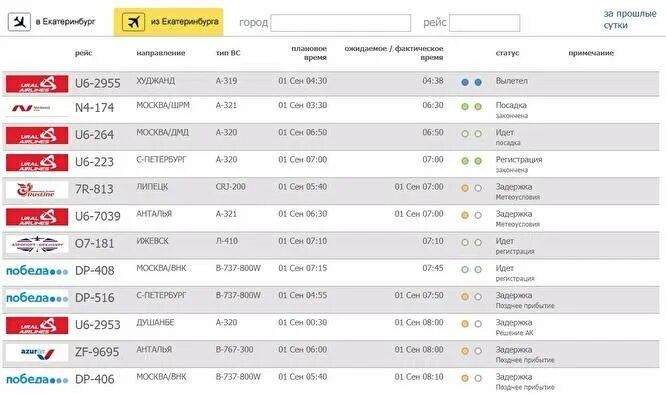Focus the 'рейс' flight number field

[x=484, y=23]
